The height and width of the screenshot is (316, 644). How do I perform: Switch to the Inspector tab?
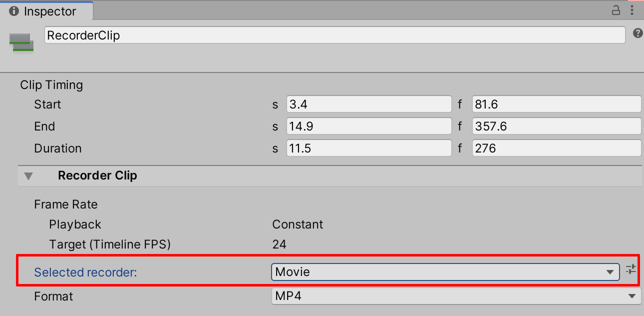[x=49, y=11]
